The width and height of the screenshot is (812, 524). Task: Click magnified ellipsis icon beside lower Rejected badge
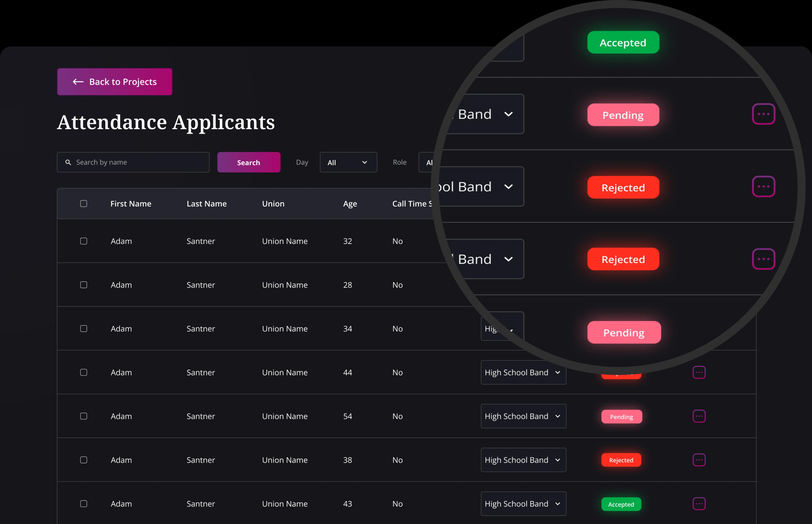(x=763, y=259)
